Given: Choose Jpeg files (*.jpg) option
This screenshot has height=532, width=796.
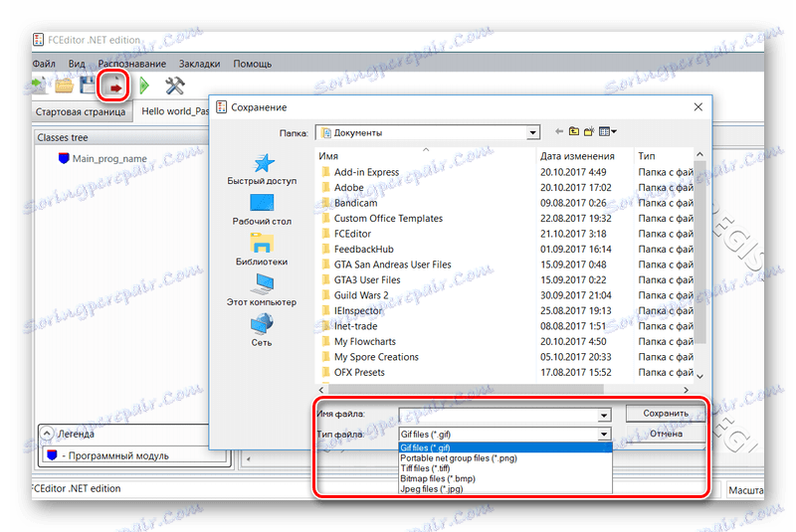Looking at the screenshot, I should (505, 489).
